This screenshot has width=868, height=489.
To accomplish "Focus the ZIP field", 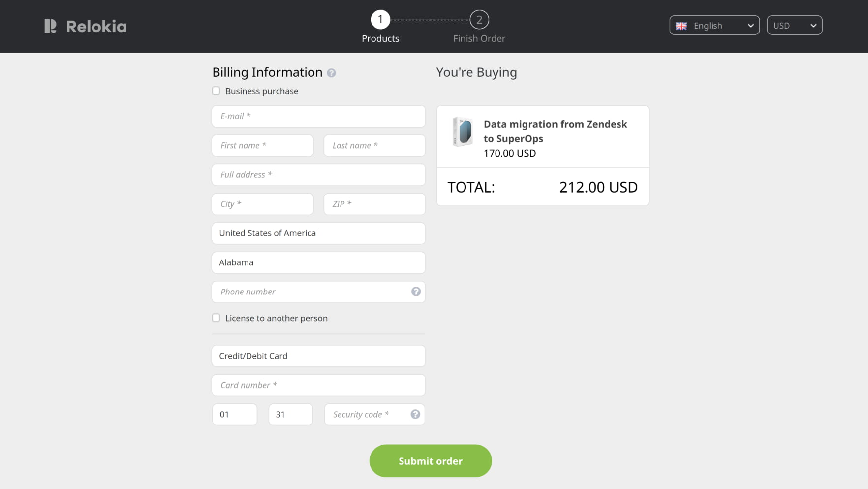I will (374, 204).
